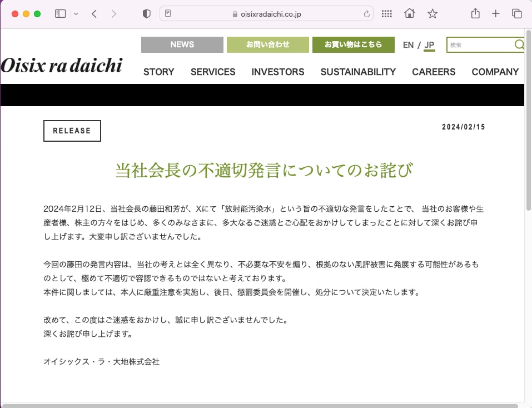Click the forward navigation arrow
This screenshot has width=532, height=408.
114,14
